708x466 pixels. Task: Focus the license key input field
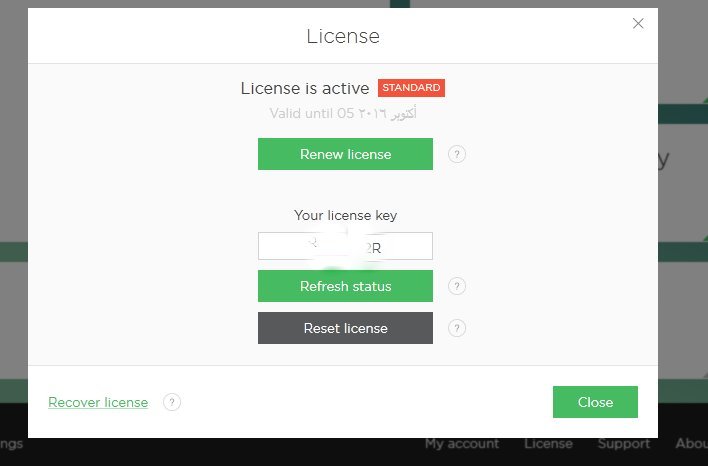click(x=345, y=246)
